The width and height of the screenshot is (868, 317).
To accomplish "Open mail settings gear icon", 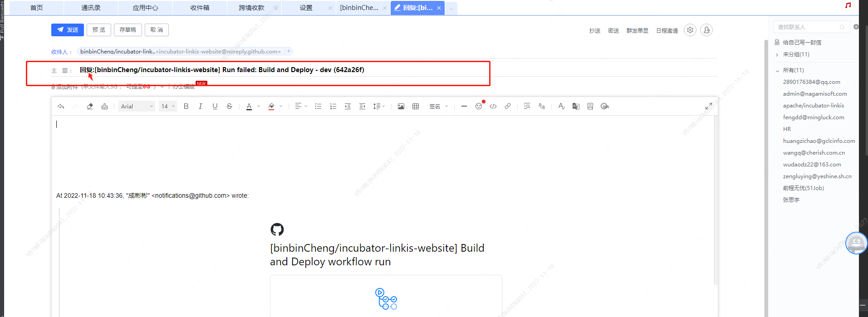I will (x=690, y=30).
